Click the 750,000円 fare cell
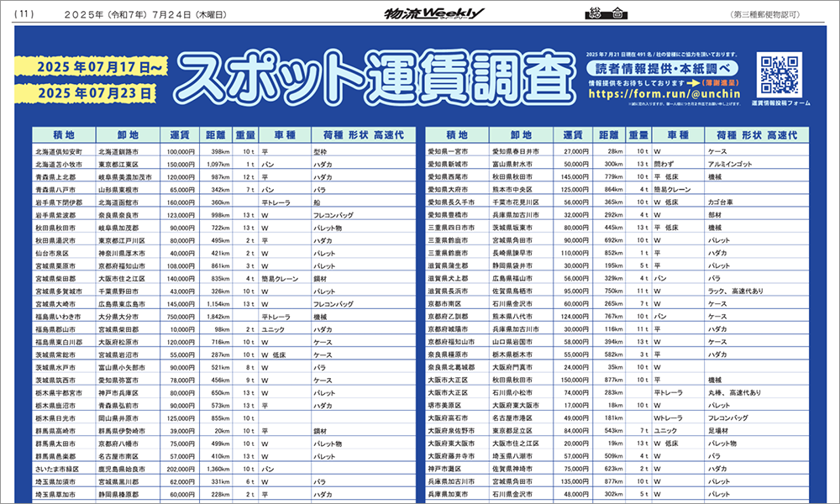The width and height of the screenshot is (840, 504). point(181,317)
